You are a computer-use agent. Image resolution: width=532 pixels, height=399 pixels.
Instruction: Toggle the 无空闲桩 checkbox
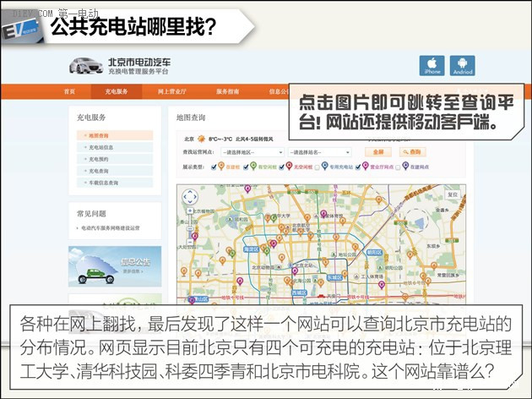(x=281, y=167)
